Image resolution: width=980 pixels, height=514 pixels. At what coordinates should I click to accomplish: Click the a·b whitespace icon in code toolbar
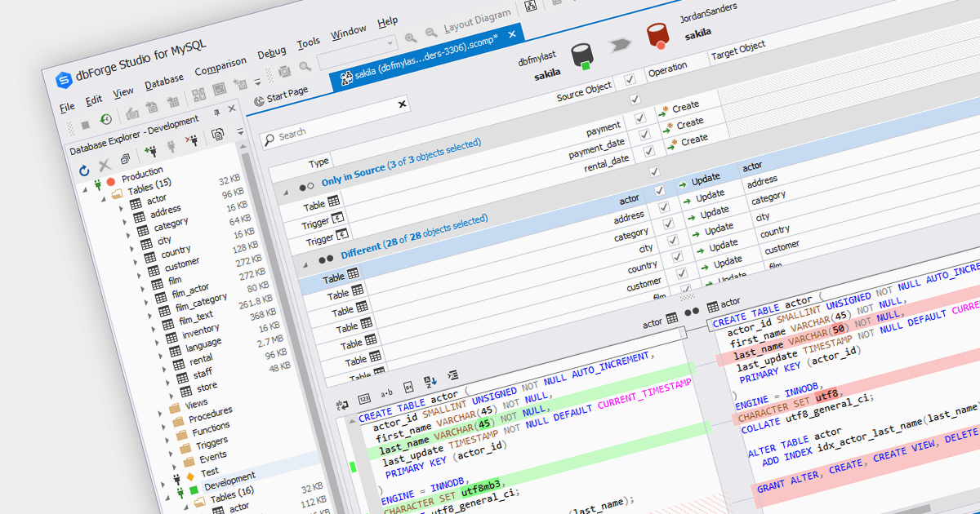386,392
